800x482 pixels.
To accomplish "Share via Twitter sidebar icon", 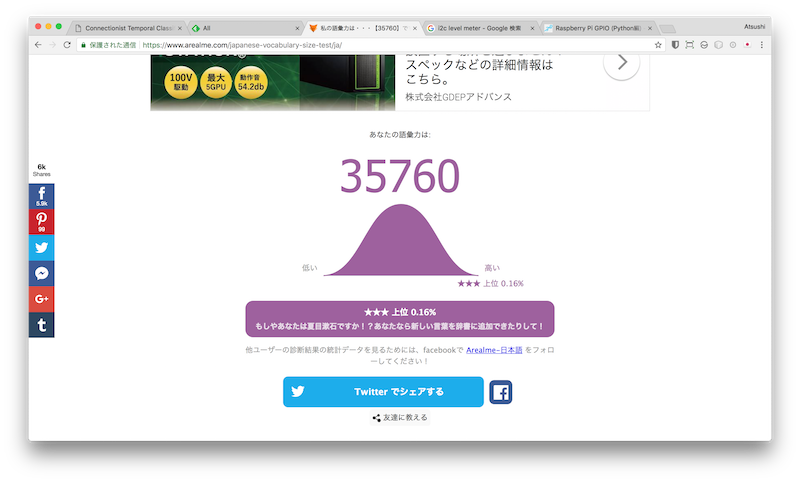I will point(41,248).
